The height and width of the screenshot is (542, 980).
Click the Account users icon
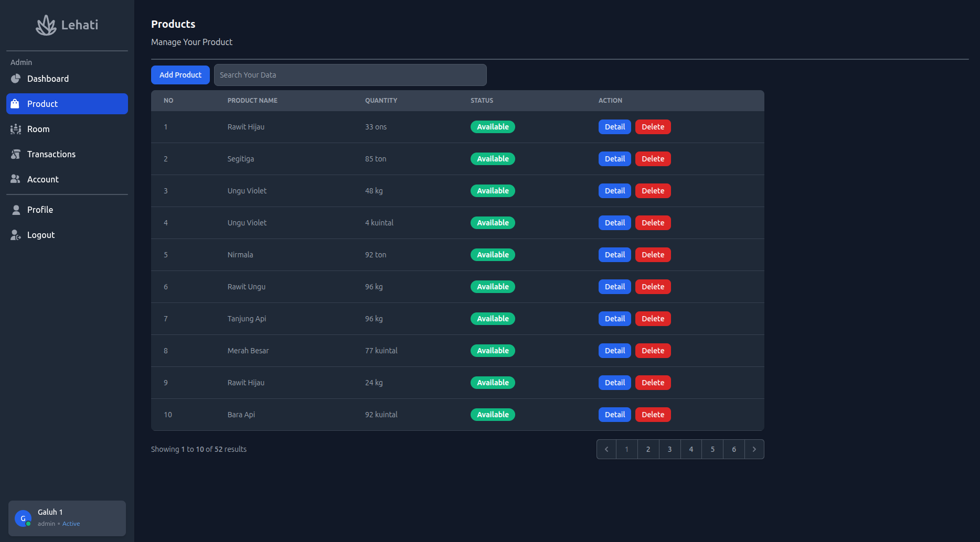click(x=16, y=179)
